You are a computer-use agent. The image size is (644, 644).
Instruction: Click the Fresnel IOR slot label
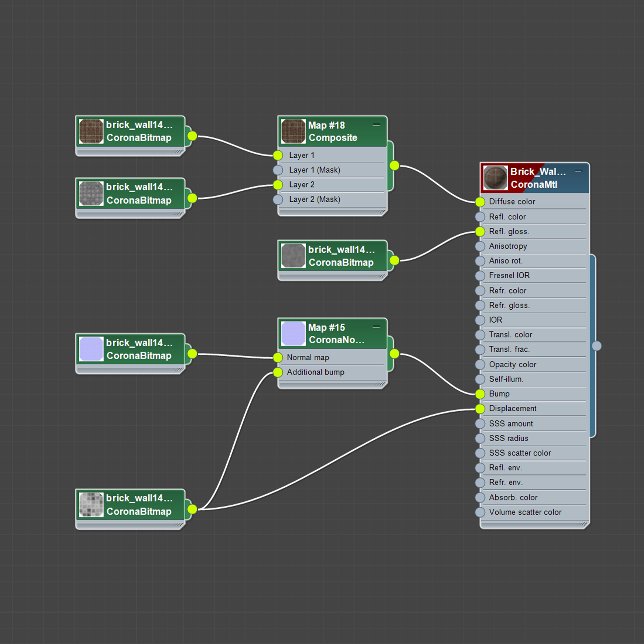pos(509,275)
